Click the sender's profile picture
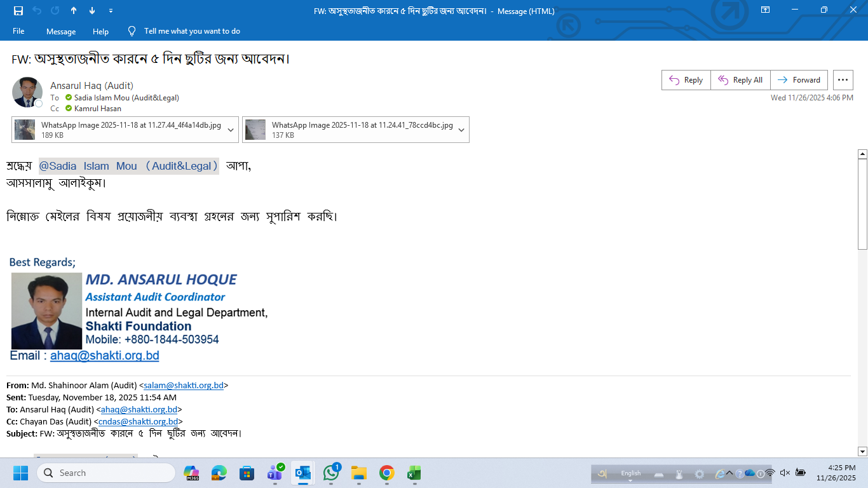The image size is (868, 488). (27, 92)
